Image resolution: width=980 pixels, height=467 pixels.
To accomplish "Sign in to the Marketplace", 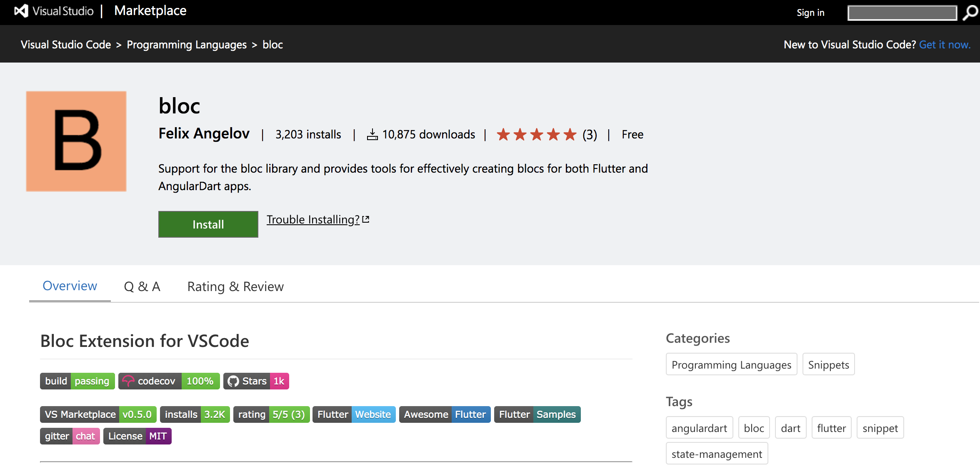I will 810,13.
